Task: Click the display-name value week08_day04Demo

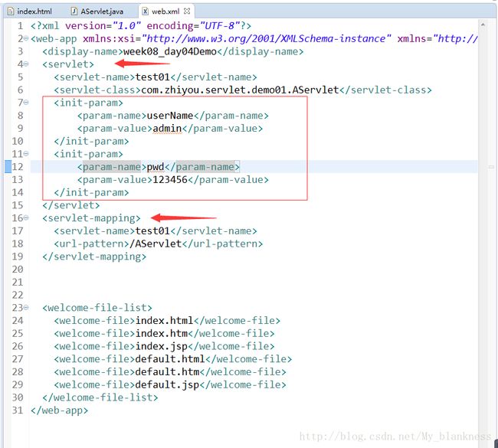Action: click(170, 51)
